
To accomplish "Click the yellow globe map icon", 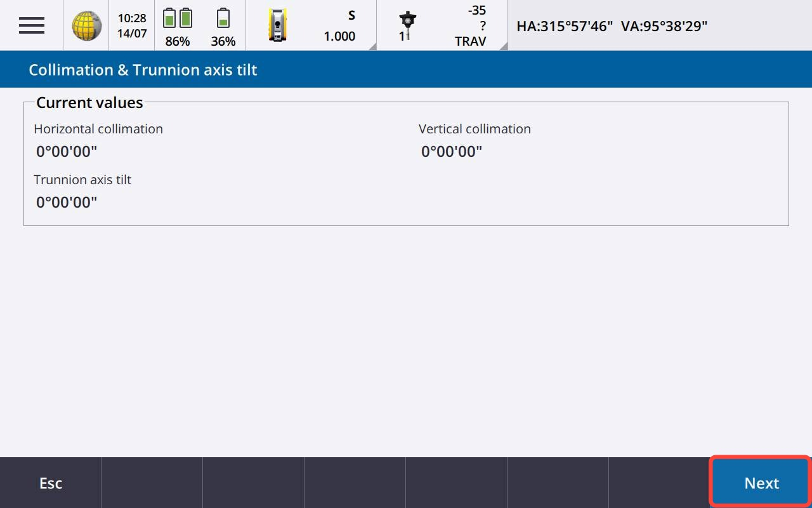I will coord(86,25).
